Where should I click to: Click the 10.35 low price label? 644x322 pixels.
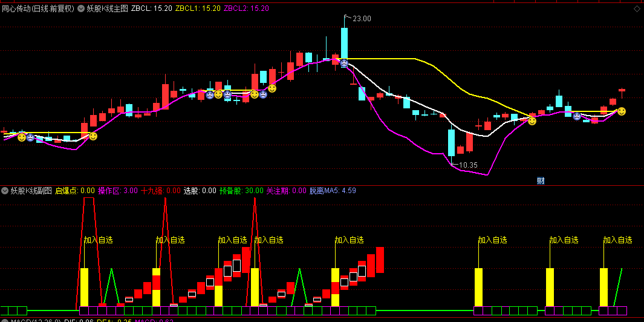tap(468, 165)
